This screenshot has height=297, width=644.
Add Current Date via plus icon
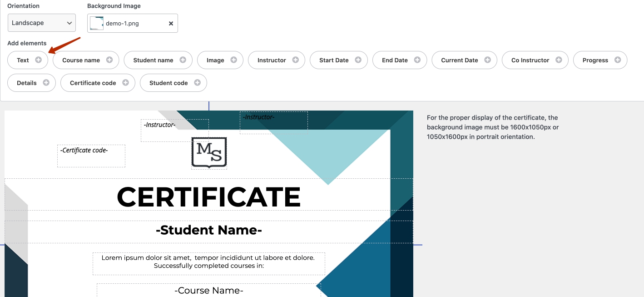(487, 60)
